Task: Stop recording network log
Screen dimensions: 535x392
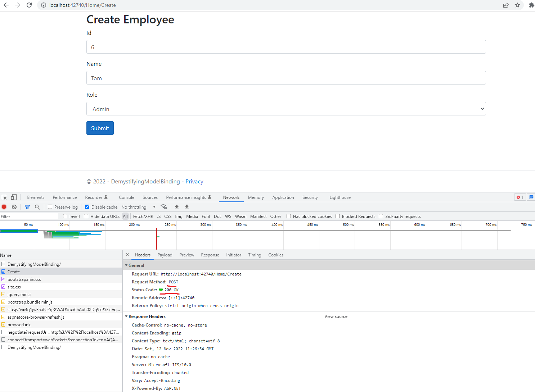Action: point(4,207)
